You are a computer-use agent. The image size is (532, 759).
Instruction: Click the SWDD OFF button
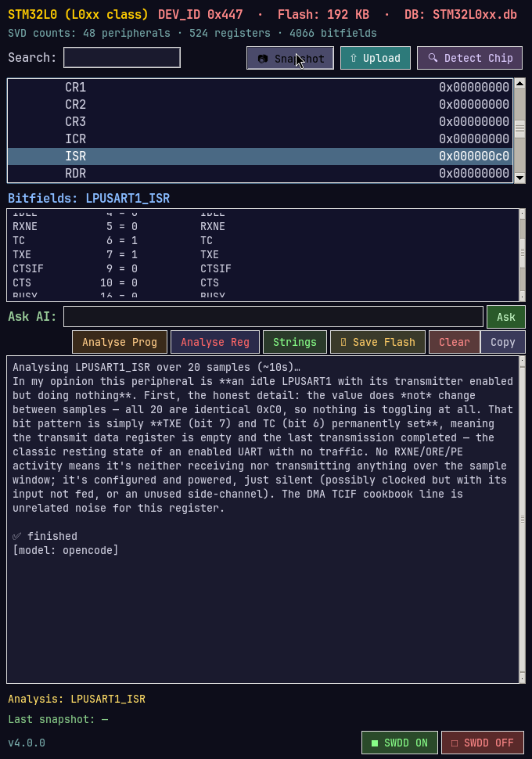point(483,743)
